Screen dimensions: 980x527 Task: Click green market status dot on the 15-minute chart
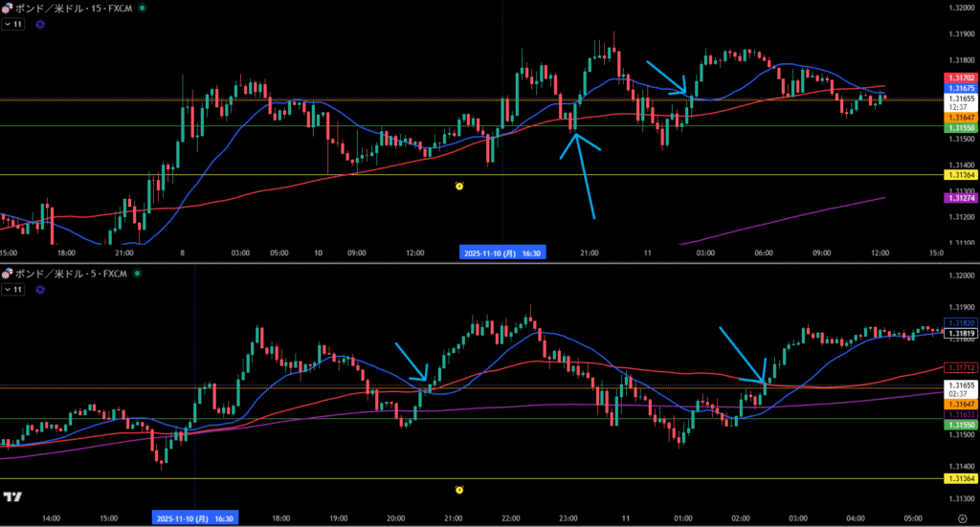coord(143,8)
